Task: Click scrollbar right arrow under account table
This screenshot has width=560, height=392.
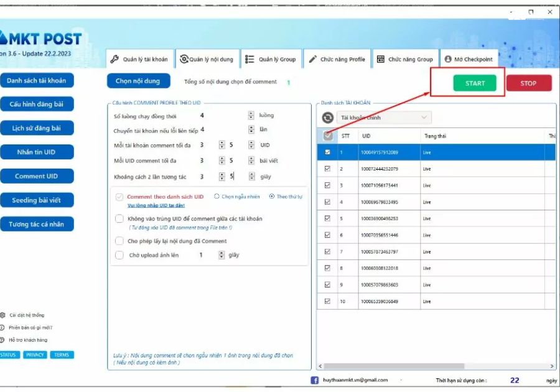Action: pos(552,366)
